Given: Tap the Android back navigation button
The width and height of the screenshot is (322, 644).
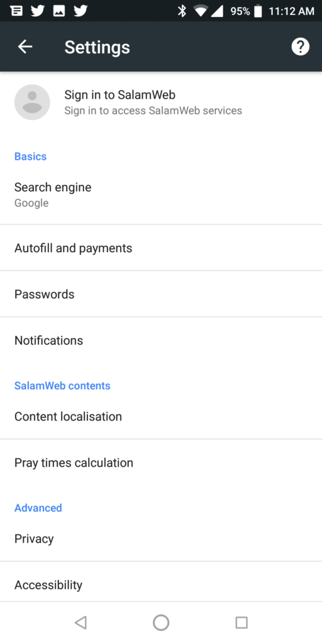Looking at the screenshot, I should pyautogui.click(x=80, y=623).
